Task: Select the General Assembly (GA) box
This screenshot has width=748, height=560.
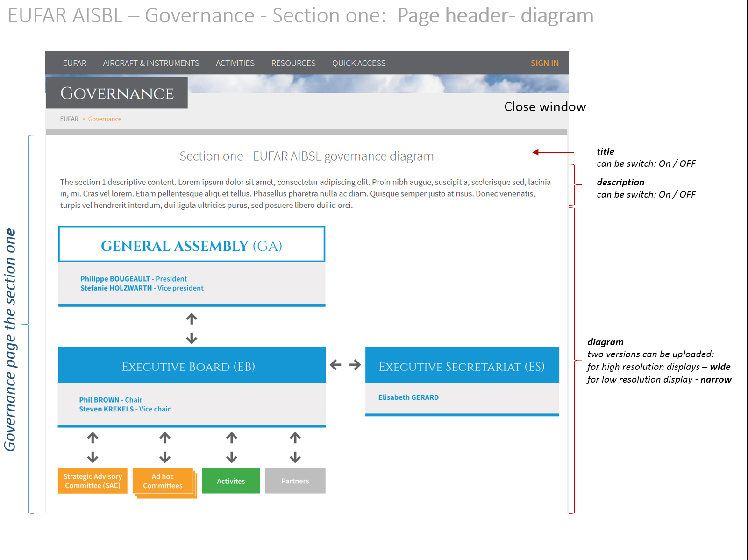Action: (x=192, y=245)
